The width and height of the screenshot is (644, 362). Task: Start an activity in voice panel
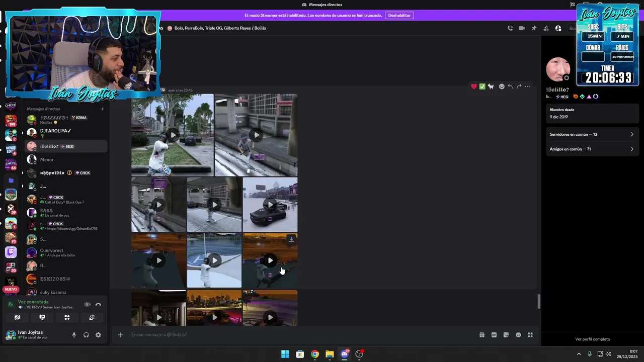tap(67, 317)
